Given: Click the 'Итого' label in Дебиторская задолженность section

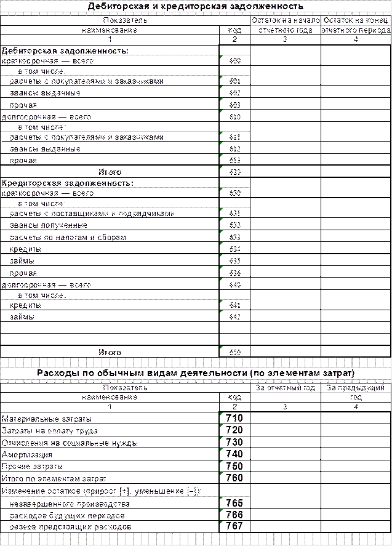Looking at the screenshot, I should 110,172.
